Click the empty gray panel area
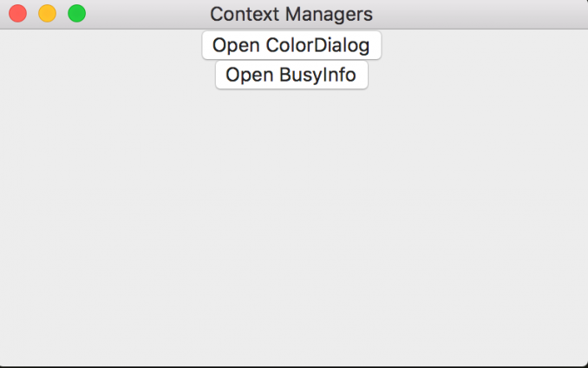 click(x=293, y=226)
